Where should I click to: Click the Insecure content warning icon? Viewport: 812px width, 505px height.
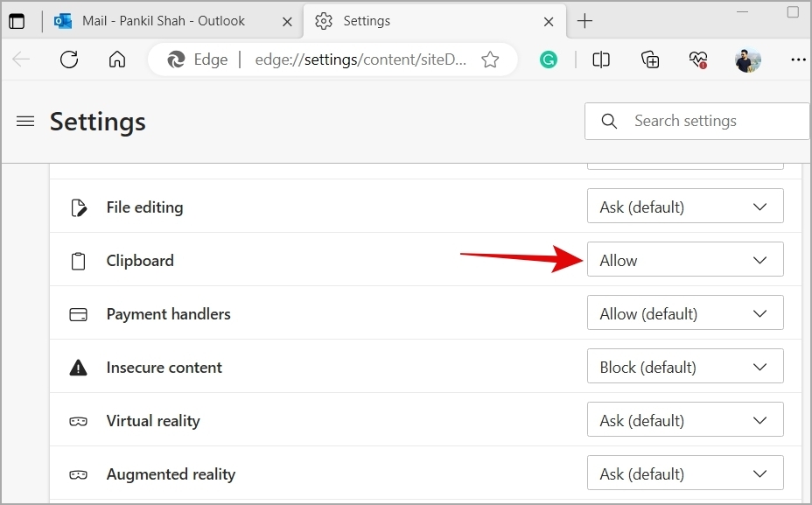click(78, 368)
